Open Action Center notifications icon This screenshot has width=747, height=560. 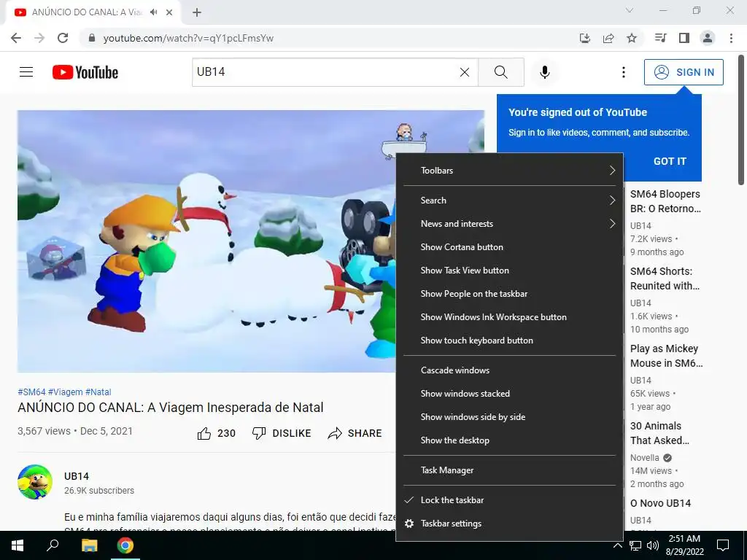pyautogui.click(x=723, y=545)
